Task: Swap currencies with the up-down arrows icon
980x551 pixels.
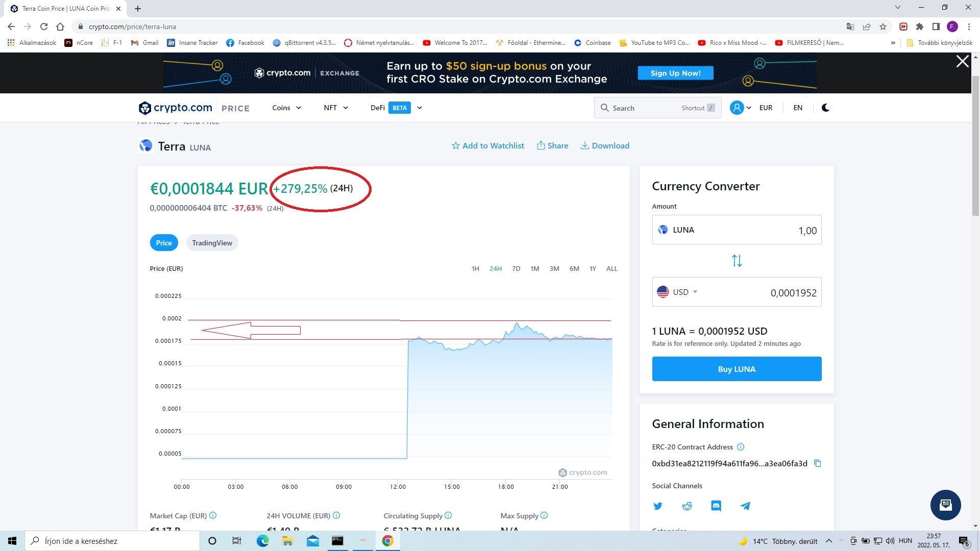Action: point(737,261)
